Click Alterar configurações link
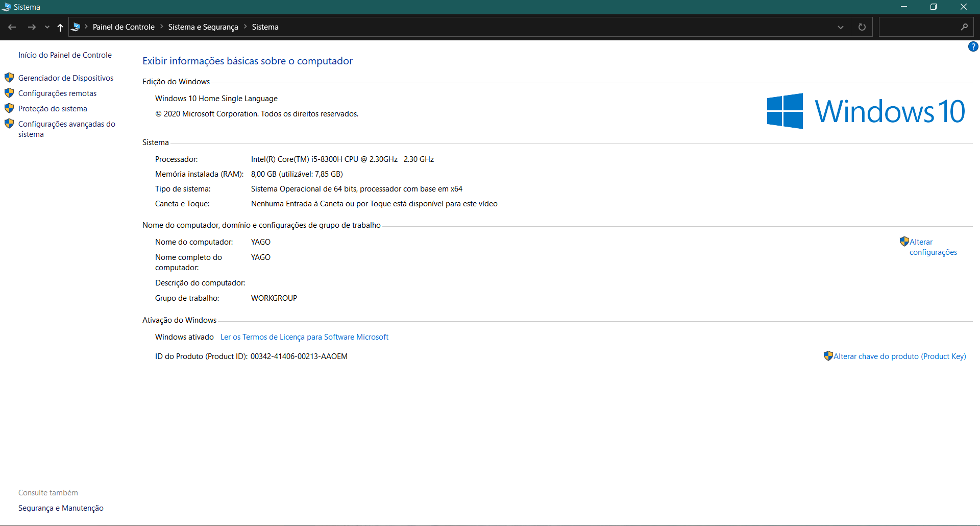This screenshot has height=526, width=980. click(x=933, y=247)
